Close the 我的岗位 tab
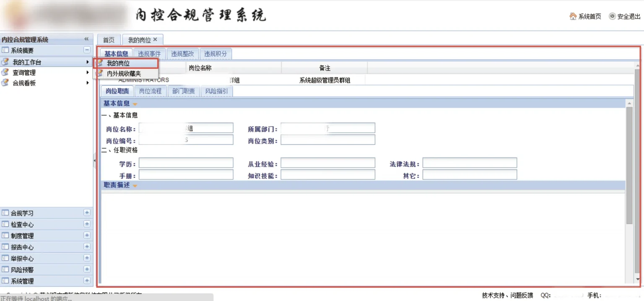644x301 pixels. coord(155,39)
